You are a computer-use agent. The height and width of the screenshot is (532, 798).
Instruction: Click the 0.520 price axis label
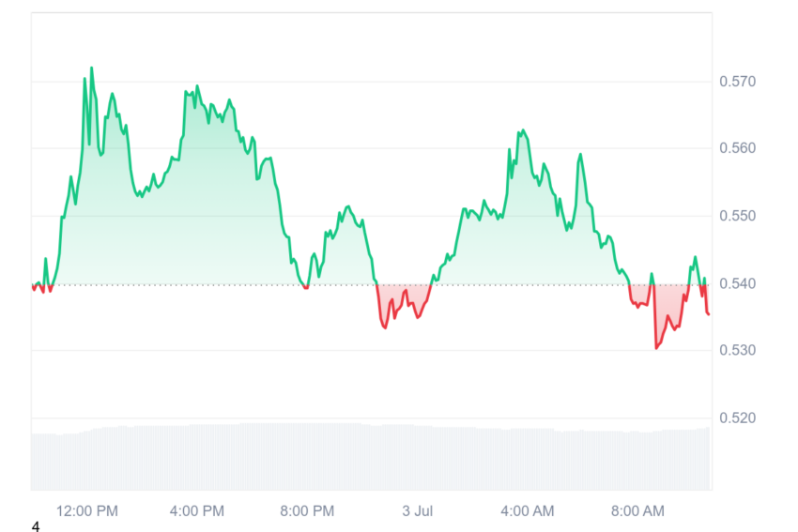pos(737,418)
